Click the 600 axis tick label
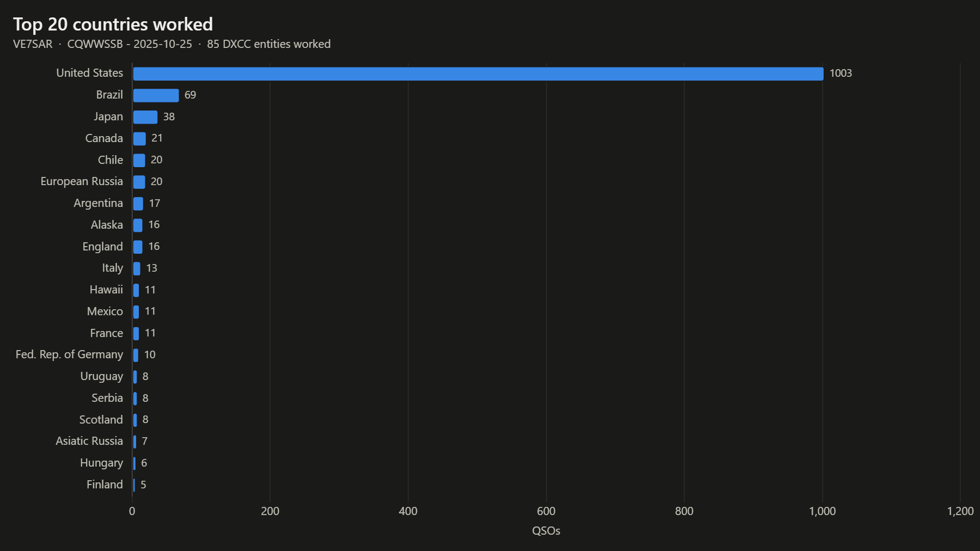This screenshot has width=980, height=551. click(x=546, y=511)
